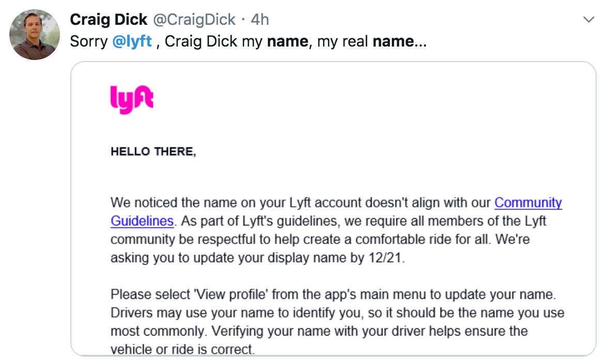Click the bold name... ending the tweet
The width and height of the screenshot is (608, 364).
pos(399,41)
